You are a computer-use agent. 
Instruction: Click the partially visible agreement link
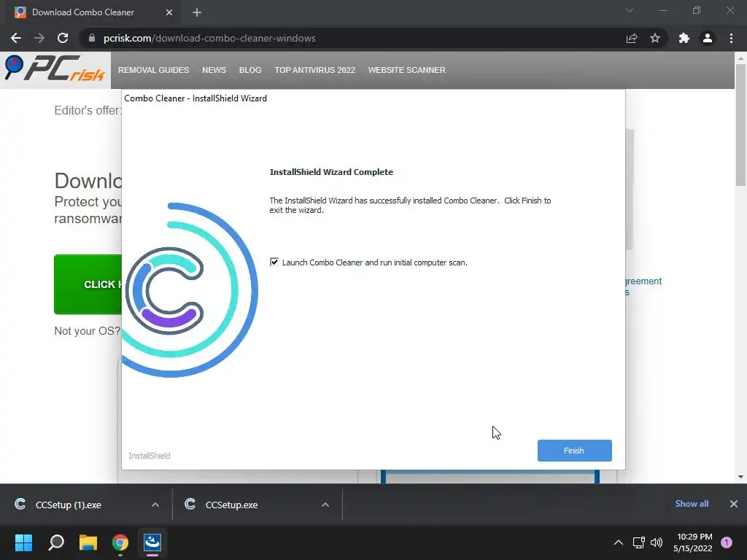coord(643,281)
